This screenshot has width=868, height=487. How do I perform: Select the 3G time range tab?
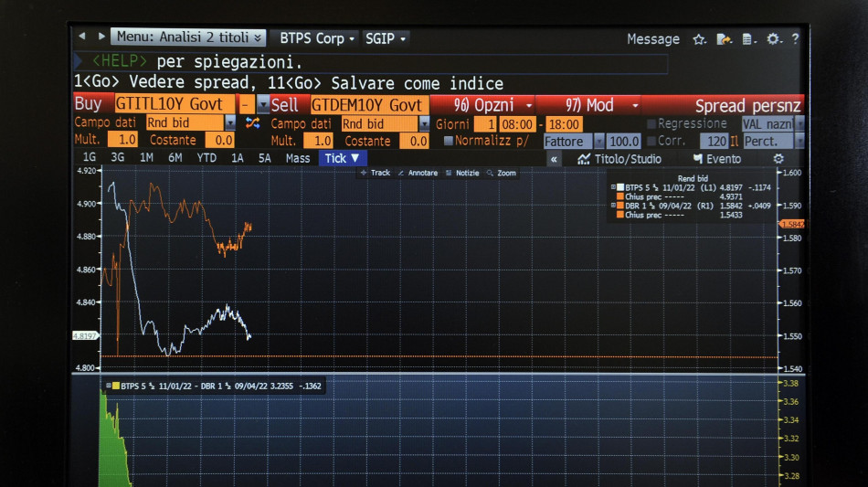[x=117, y=157]
